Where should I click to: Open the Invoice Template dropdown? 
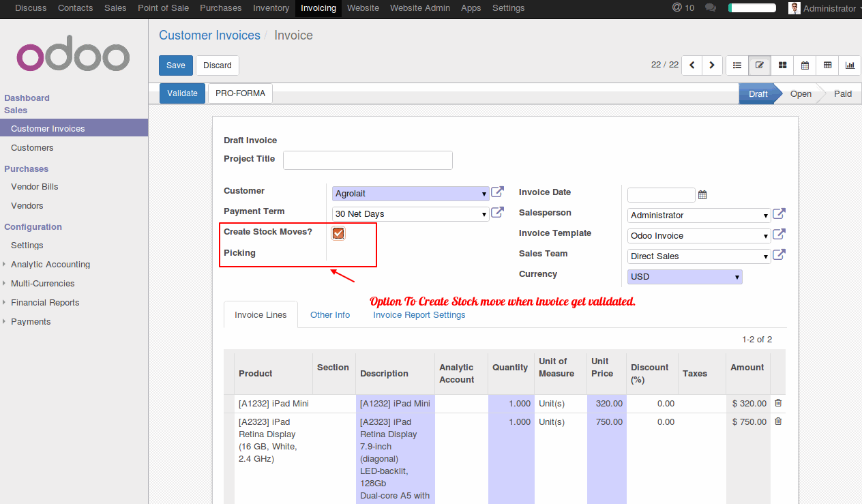point(699,236)
